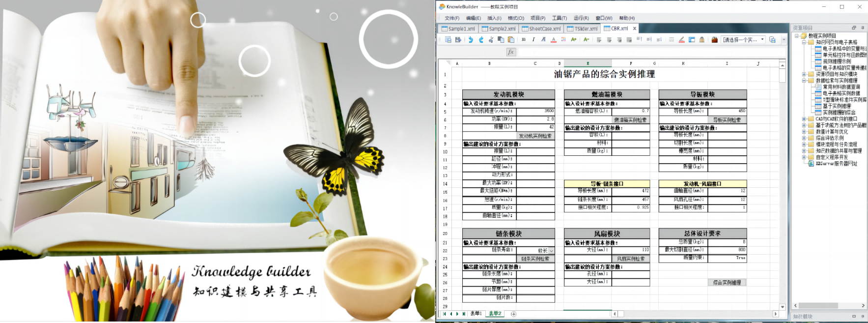Image resolution: width=868 pixels, height=323 pixels.
Task: Click the 功率(KW) input cell with 2.8
Action: 535,119
